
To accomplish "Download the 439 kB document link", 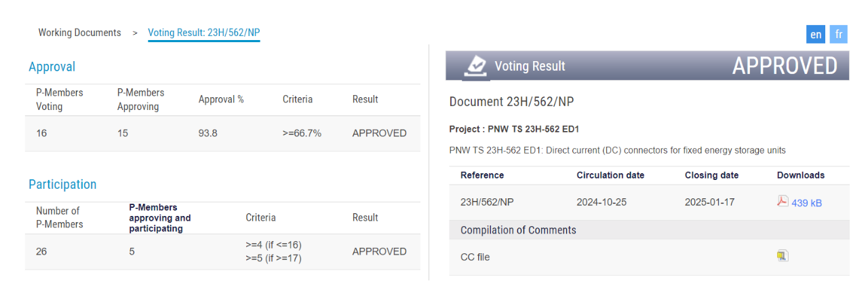I will [x=806, y=202].
